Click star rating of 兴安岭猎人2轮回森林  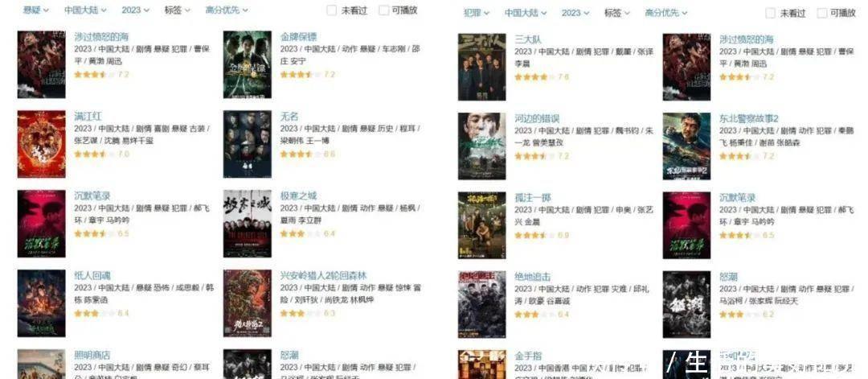pyautogui.click(x=301, y=313)
